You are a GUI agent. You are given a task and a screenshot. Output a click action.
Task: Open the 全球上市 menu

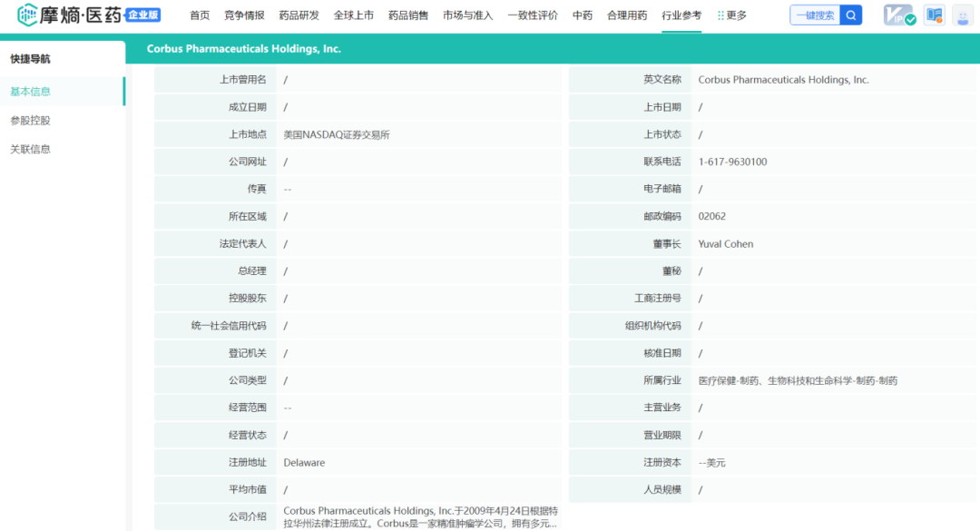(x=354, y=15)
